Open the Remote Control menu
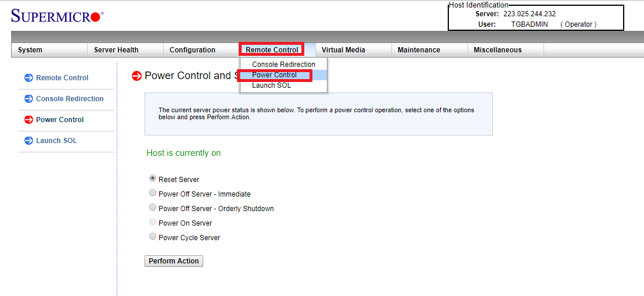 click(272, 50)
